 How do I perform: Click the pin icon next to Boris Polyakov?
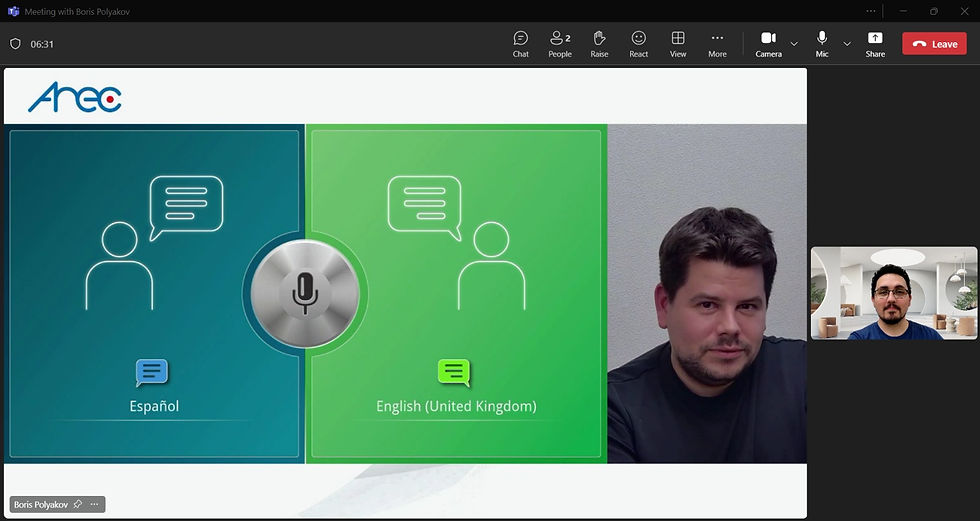click(78, 504)
